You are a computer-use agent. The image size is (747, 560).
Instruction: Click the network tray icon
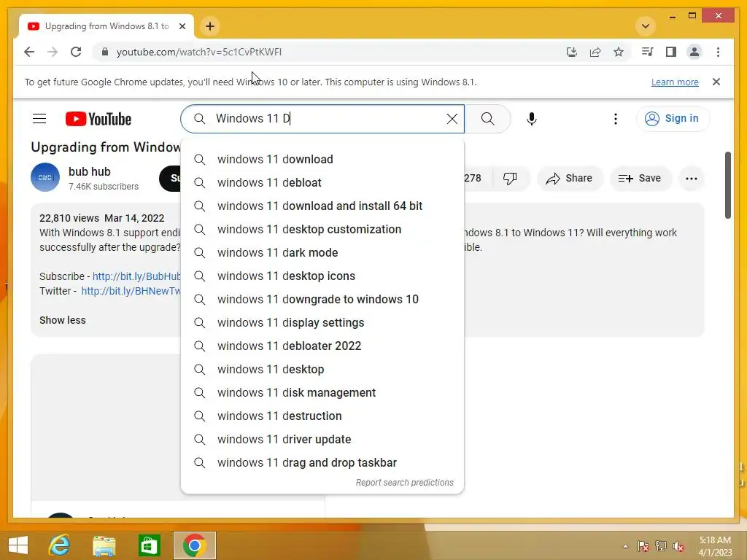coord(661,546)
